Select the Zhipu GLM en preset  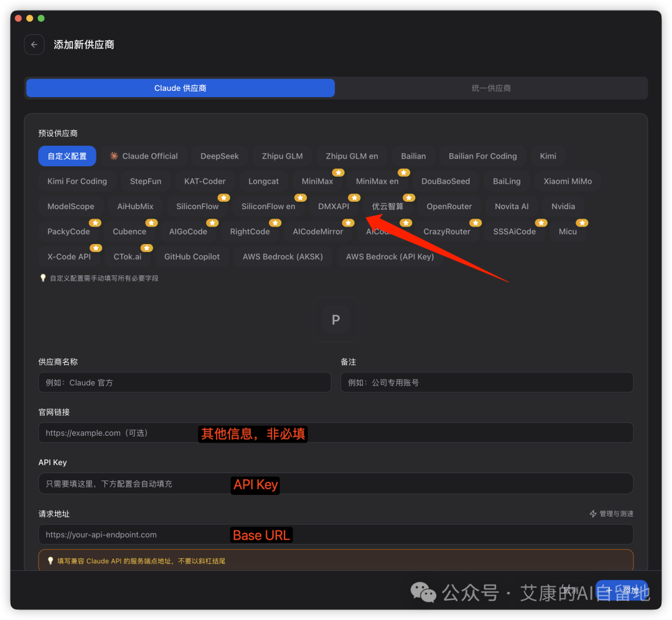click(x=352, y=156)
